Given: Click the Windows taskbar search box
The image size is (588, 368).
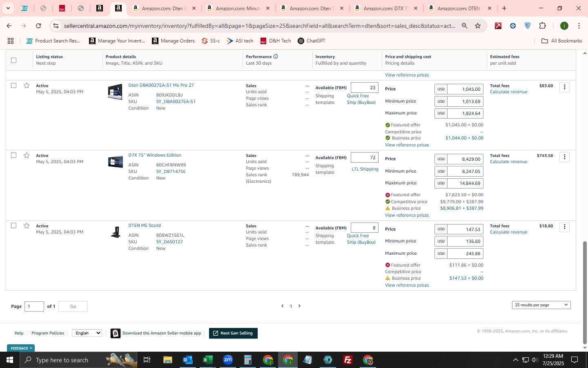Looking at the screenshot, I should click(79, 360).
